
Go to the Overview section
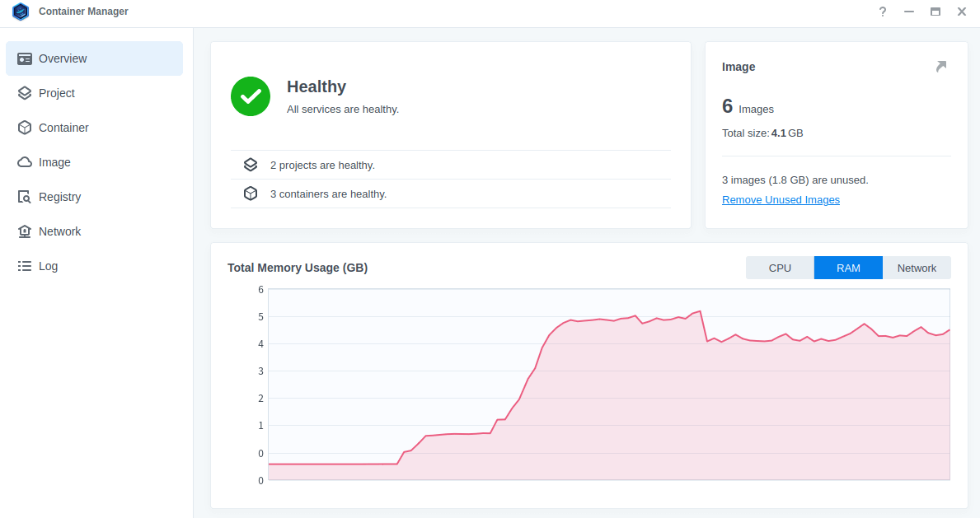[95, 58]
